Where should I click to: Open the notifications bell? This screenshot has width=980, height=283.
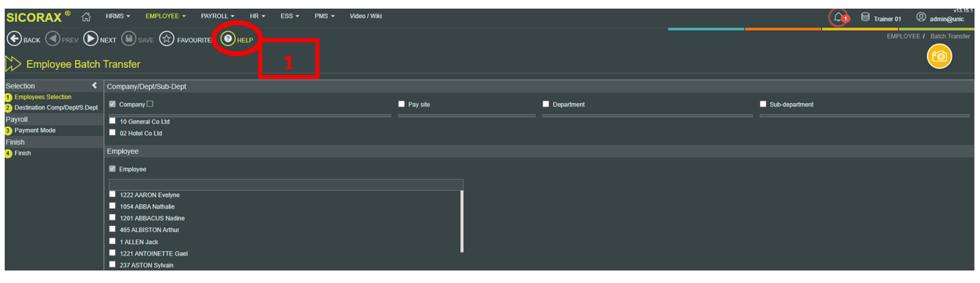(x=838, y=17)
